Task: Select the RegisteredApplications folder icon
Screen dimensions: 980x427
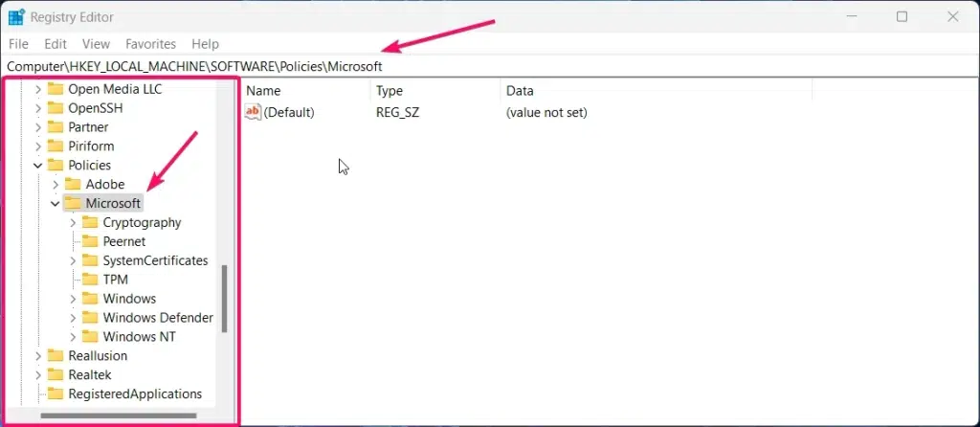Action: [56, 393]
